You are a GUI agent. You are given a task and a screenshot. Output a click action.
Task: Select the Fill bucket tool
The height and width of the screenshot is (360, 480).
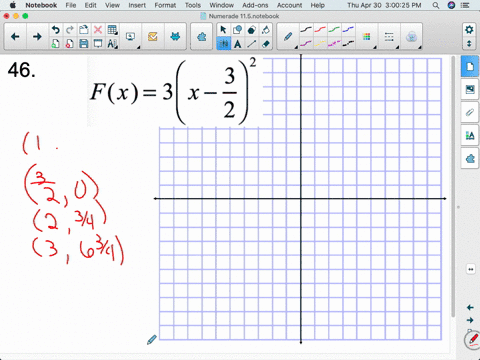click(266, 30)
